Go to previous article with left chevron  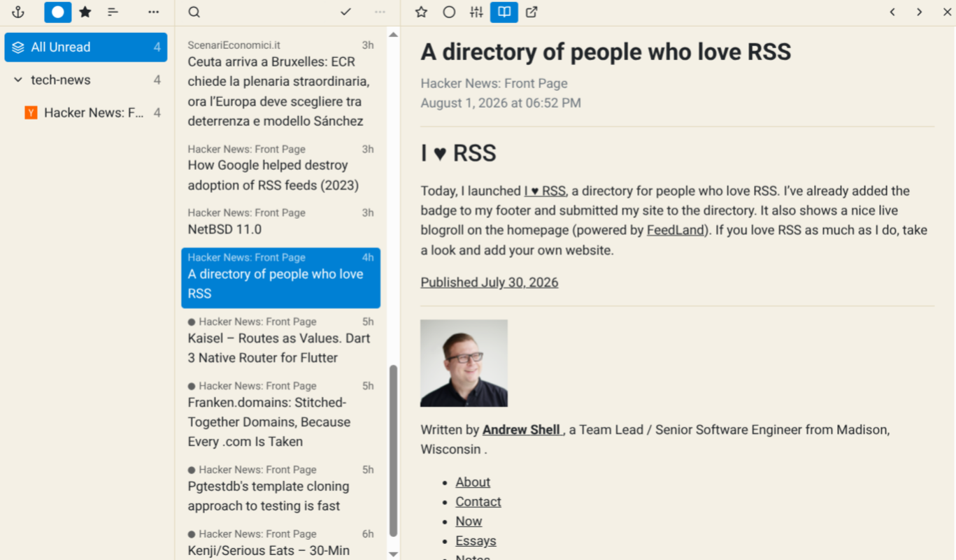point(892,12)
